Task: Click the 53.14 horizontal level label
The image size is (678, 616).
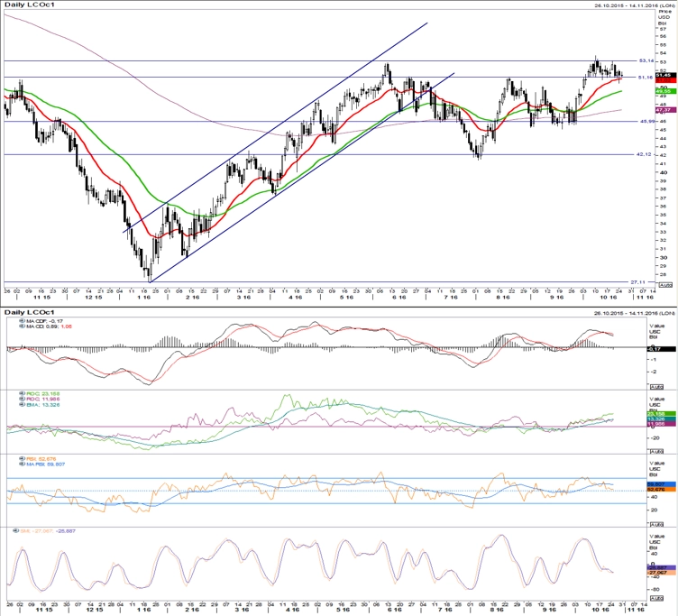Action: [646, 60]
